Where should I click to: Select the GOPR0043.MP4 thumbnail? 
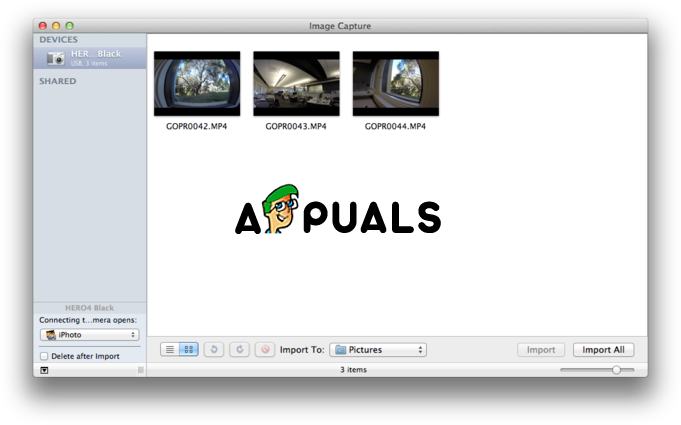click(x=297, y=84)
